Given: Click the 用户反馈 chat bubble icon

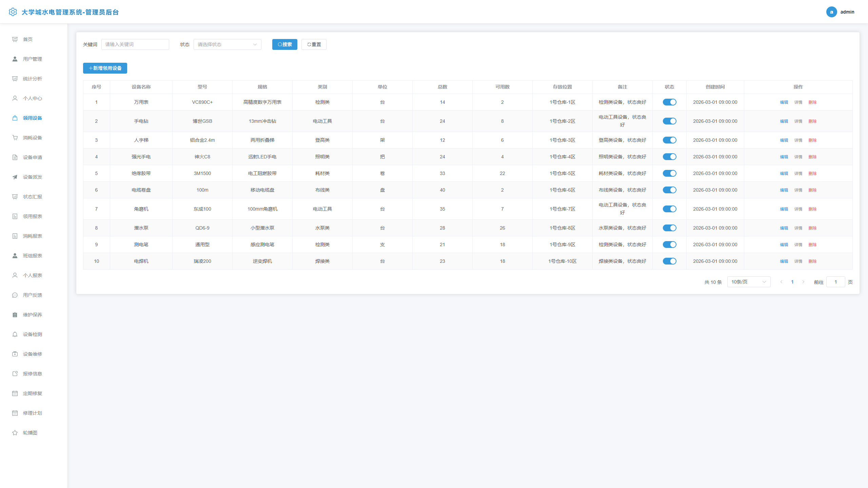Looking at the screenshot, I should (x=15, y=295).
